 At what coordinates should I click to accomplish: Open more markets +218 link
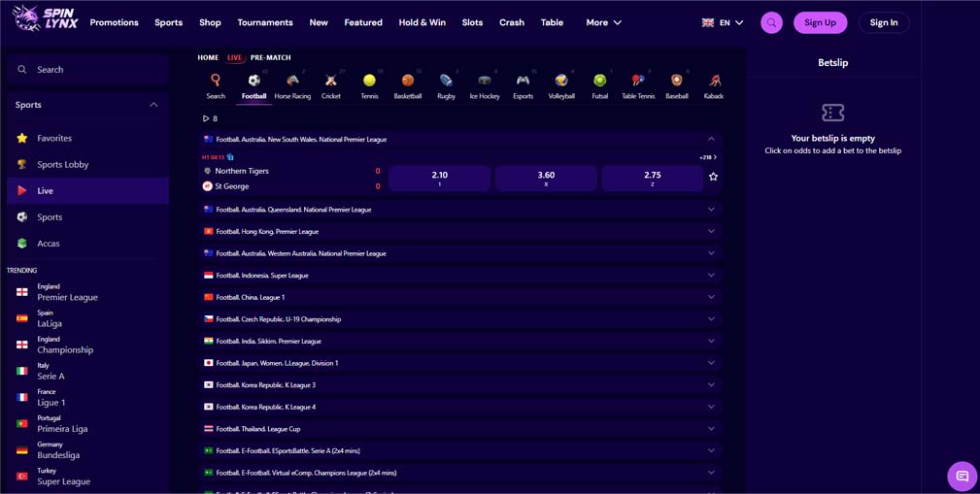[708, 157]
